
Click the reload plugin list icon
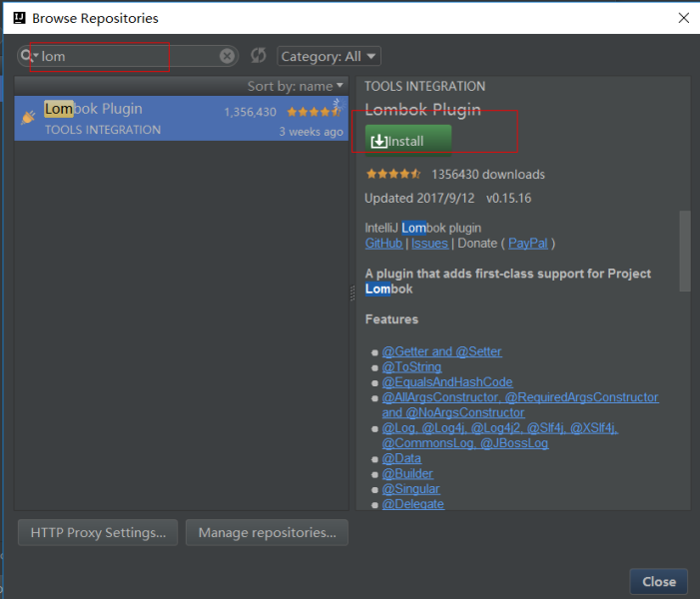(x=258, y=56)
